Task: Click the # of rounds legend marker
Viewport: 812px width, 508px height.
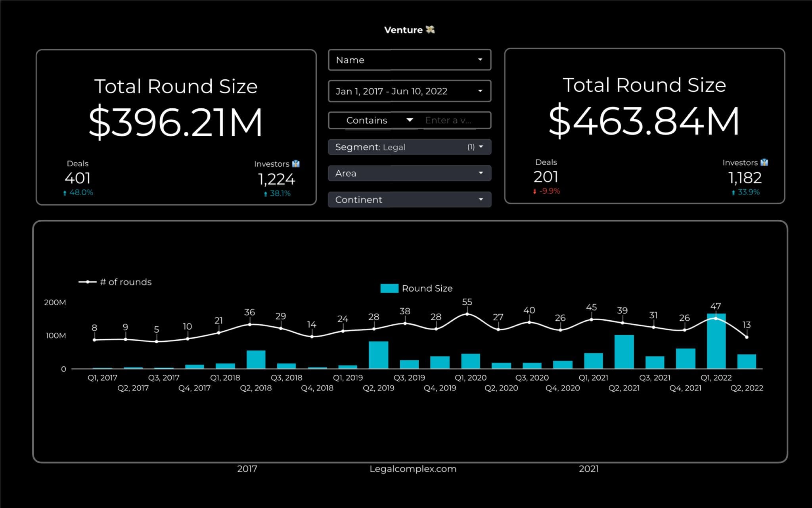Action: 88,282
